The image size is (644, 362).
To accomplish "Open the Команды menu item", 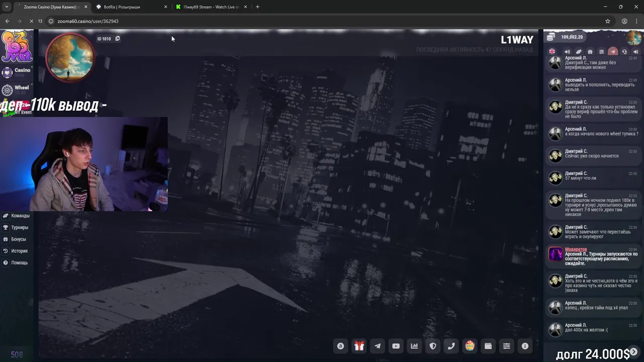I will (17, 216).
